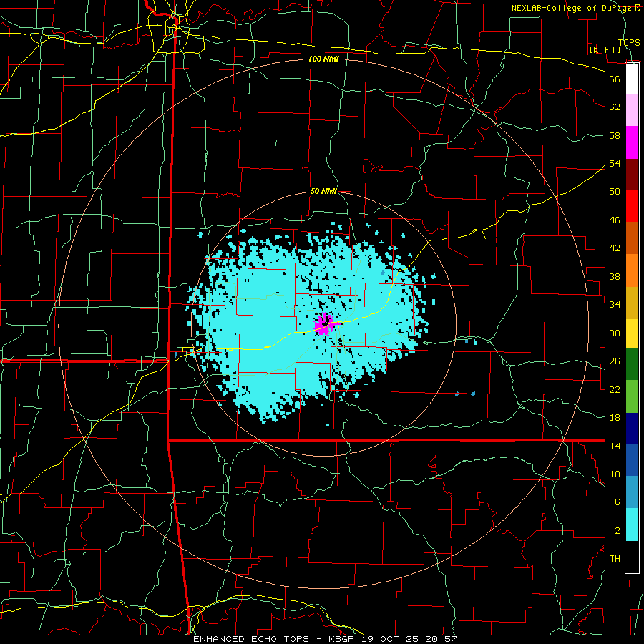Select the dark green legend swatch
This screenshot has width=644, height=644.
pos(632,364)
